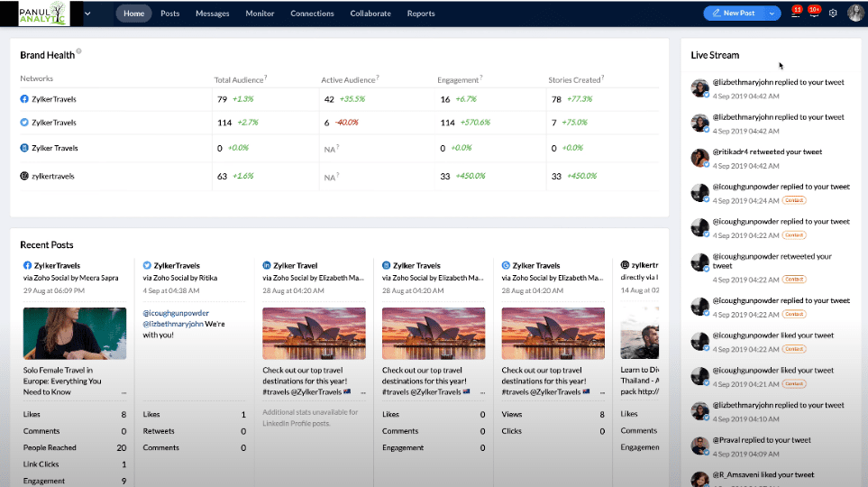
Task: Click the Instagram icon for zylkertravels row
Action: 24,176
